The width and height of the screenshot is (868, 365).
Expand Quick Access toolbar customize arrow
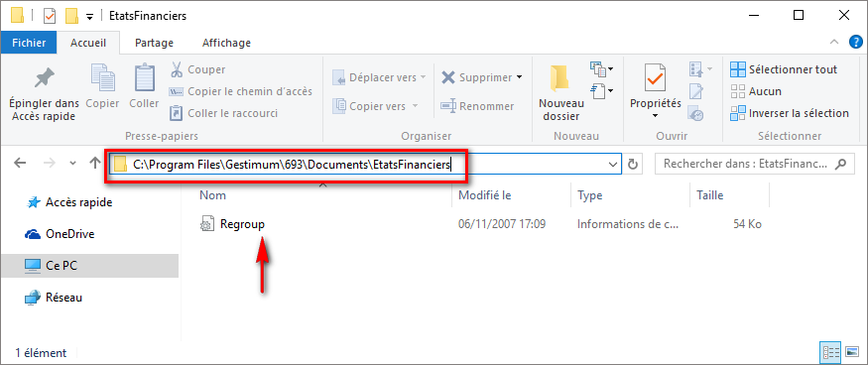[90, 17]
